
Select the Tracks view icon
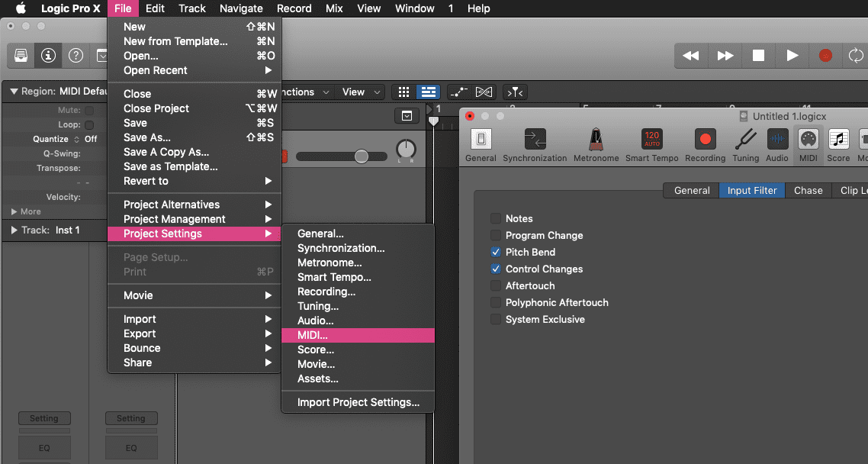428,92
